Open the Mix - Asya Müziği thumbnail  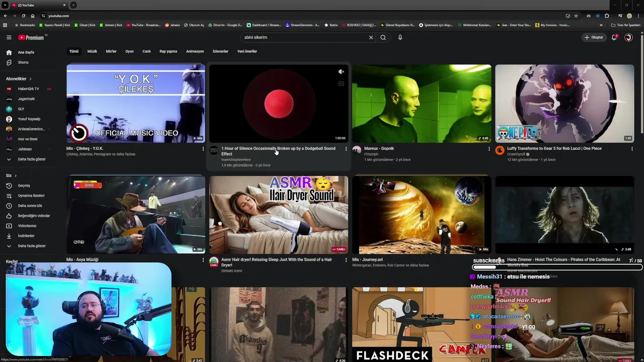[x=136, y=215]
